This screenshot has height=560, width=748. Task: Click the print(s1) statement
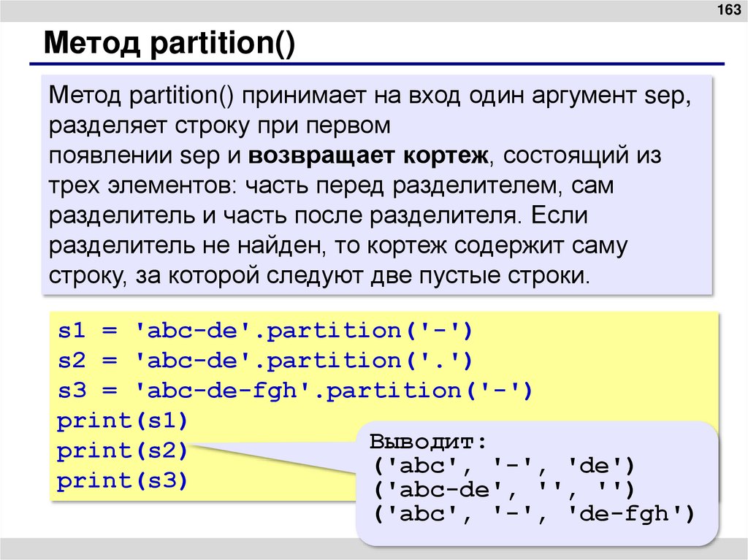coord(123,421)
